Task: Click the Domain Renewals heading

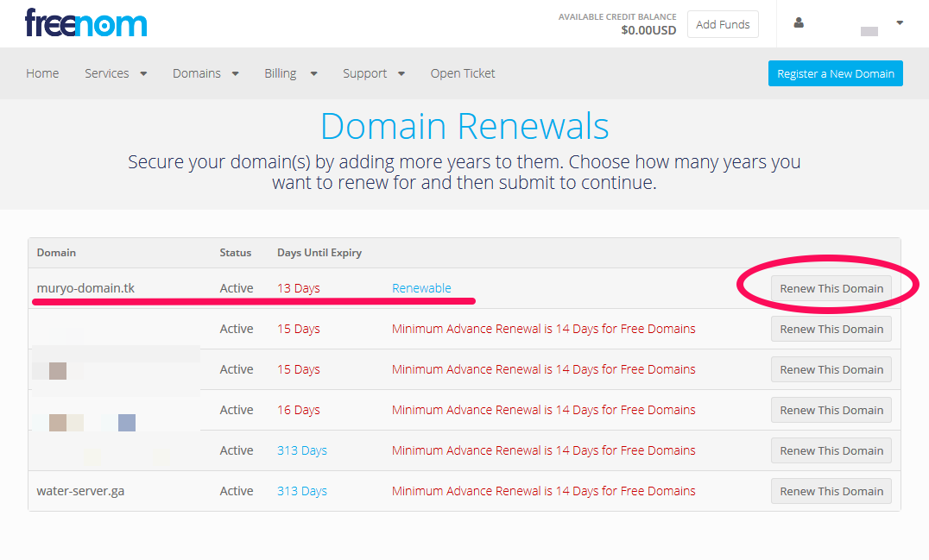Action: (x=464, y=126)
